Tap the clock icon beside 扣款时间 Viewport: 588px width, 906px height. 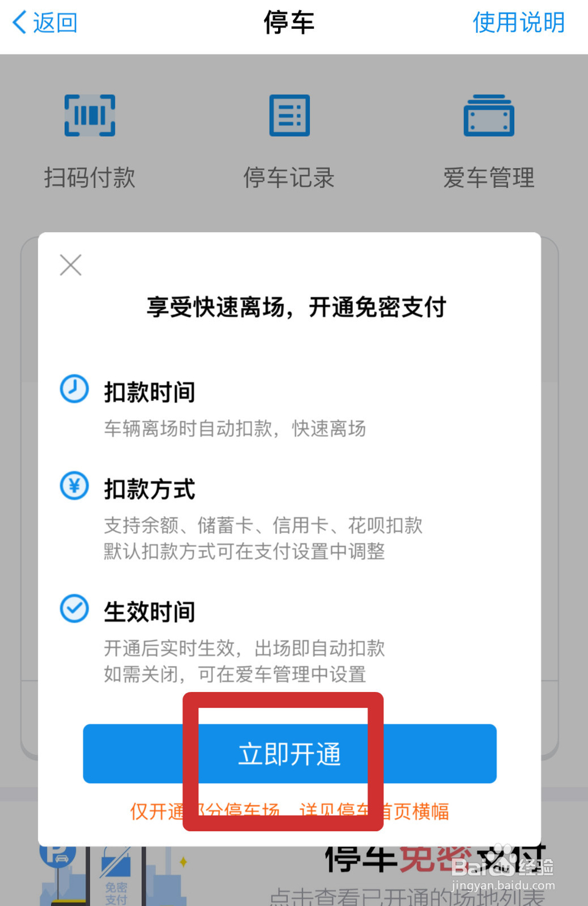[75, 389]
